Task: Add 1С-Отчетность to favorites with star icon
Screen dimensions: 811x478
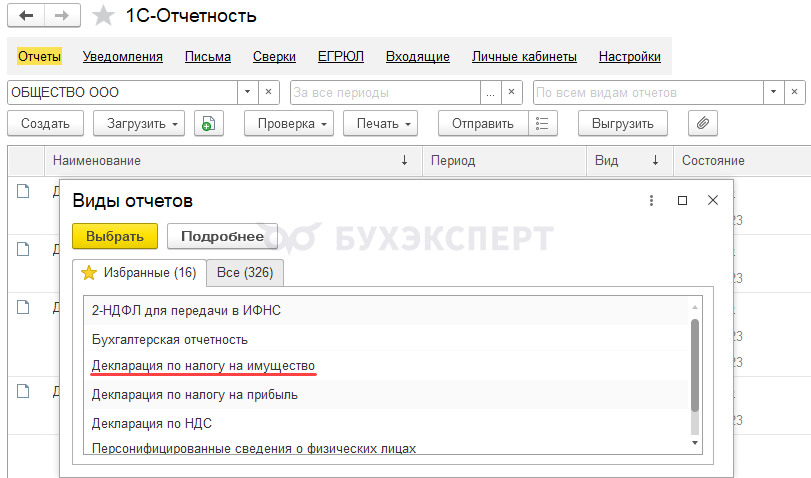Action: [103, 16]
